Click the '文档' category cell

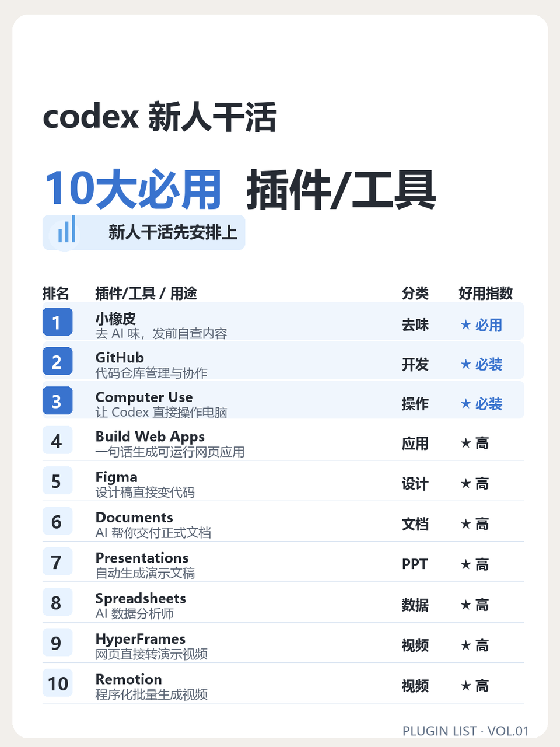point(415,524)
